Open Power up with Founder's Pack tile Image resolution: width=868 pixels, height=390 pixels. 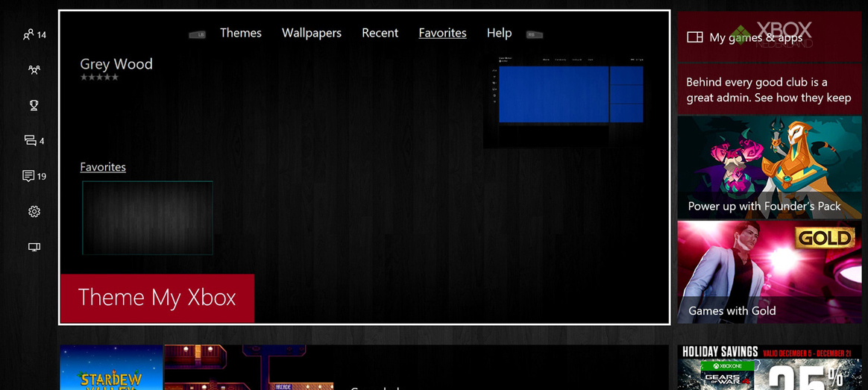(x=770, y=168)
